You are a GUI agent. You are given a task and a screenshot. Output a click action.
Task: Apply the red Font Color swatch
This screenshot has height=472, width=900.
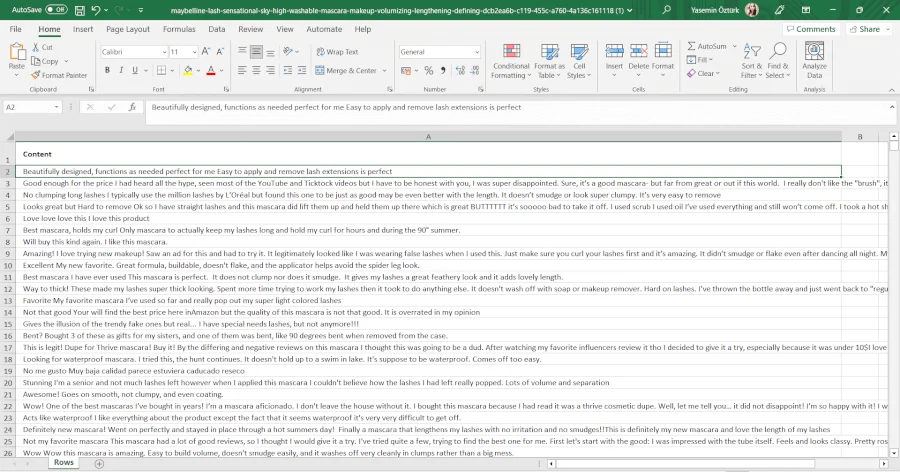click(211, 70)
